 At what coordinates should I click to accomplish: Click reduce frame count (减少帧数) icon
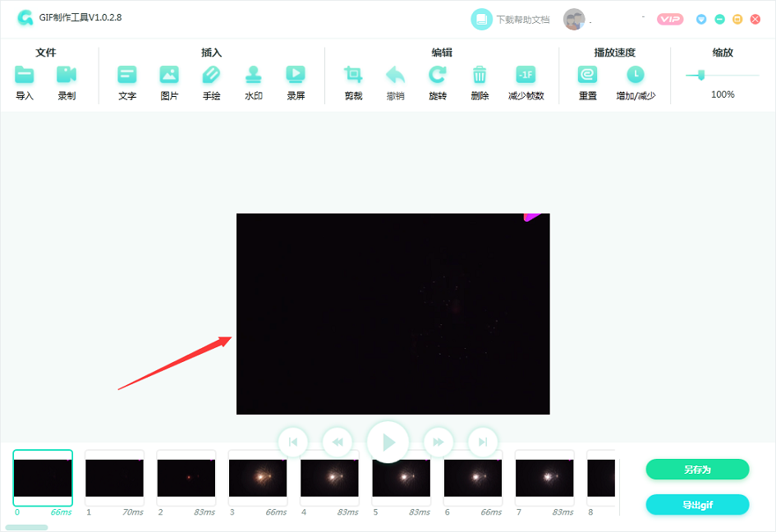tap(526, 76)
